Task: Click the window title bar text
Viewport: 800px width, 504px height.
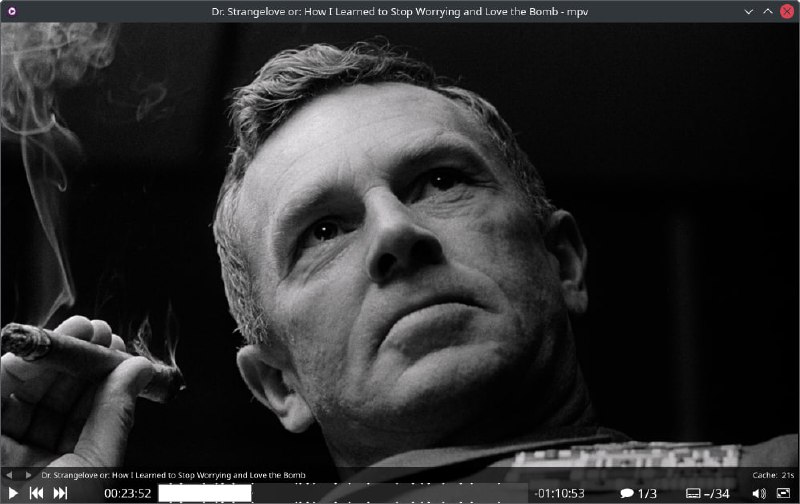Action: click(400, 11)
